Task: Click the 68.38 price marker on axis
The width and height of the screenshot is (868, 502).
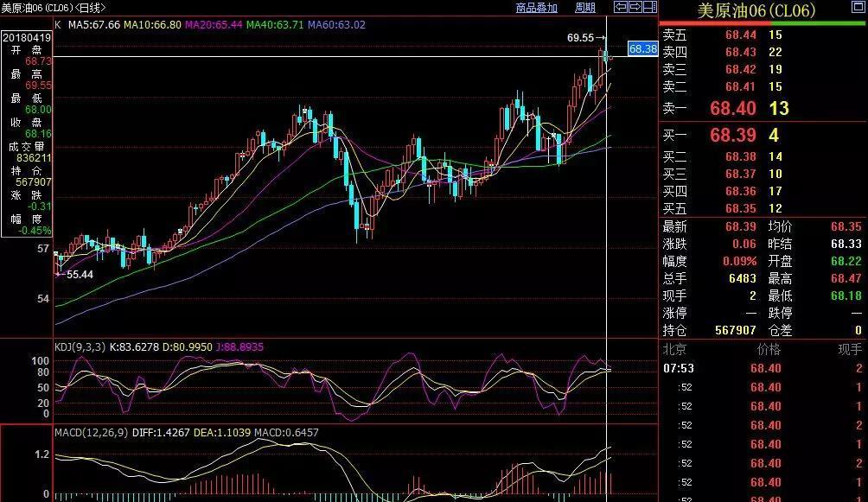Action: tap(642, 48)
